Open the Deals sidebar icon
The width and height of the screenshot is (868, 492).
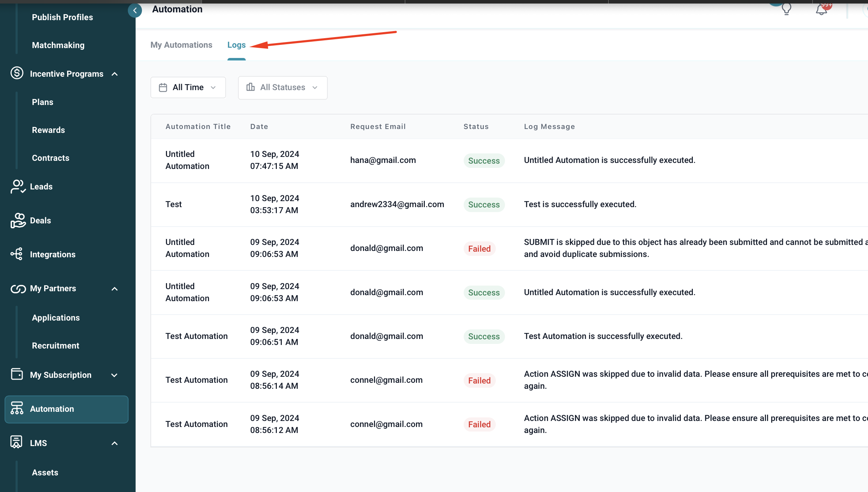click(x=18, y=221)
